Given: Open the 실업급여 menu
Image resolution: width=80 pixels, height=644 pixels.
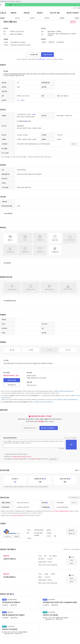Looking at the screenshot, I should [40, 13].
